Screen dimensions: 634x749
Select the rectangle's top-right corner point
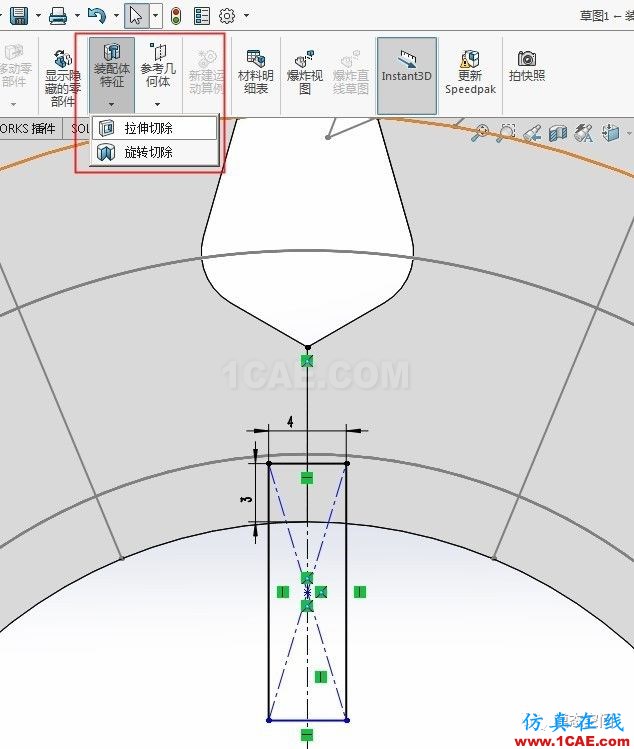(x=347, y=463)
